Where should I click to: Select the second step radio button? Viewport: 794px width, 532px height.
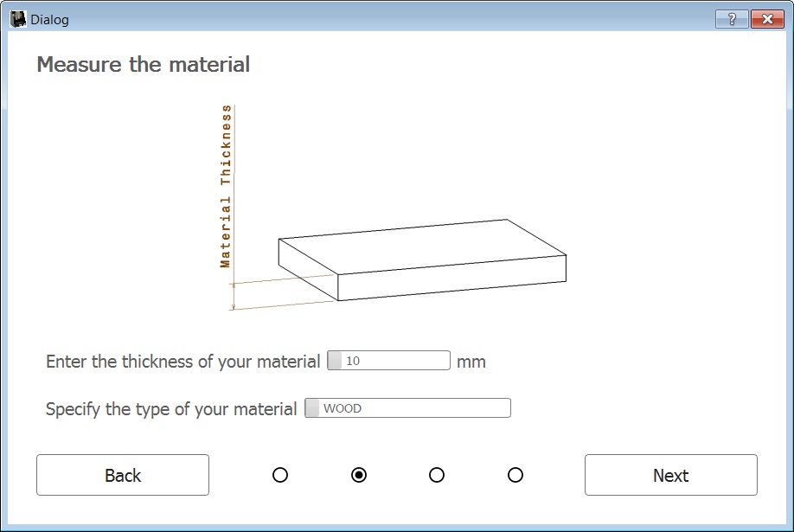(359, 475)
